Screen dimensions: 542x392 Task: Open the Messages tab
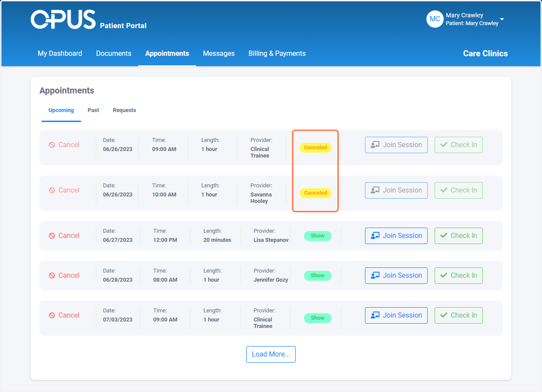tap(219, 53)
